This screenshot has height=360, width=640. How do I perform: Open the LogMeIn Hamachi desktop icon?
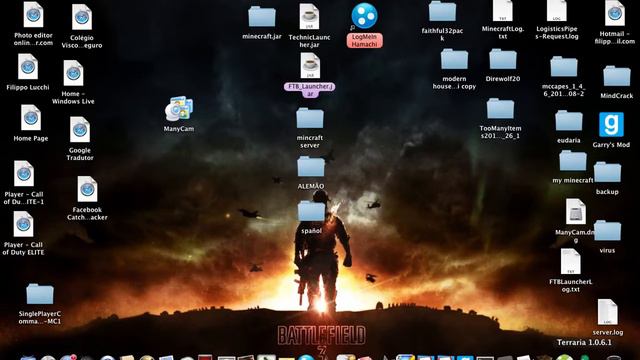pyautogui.click(x=364, y=16)
